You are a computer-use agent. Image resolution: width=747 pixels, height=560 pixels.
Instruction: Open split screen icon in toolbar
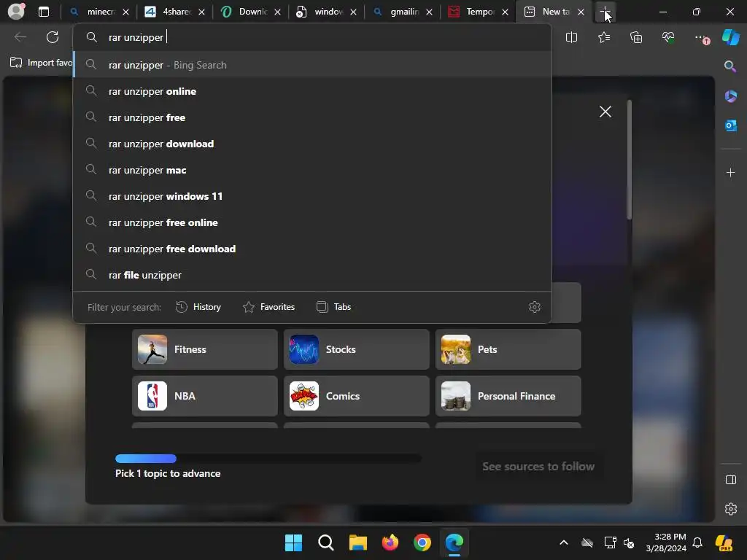click(x=571, y=37)
